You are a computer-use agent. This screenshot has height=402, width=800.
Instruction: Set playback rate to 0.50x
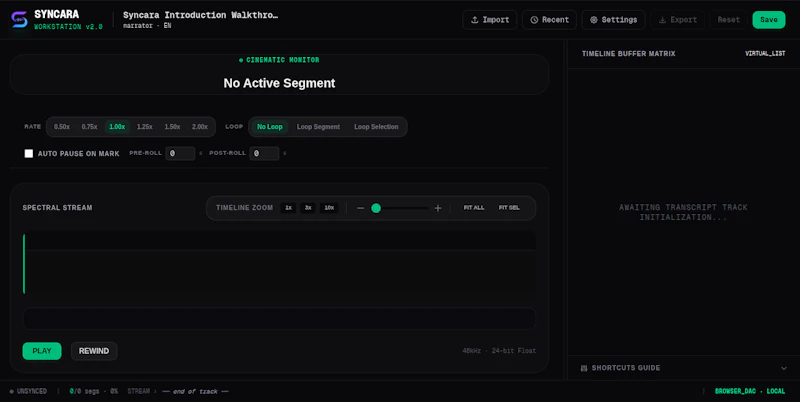(62, 127)
